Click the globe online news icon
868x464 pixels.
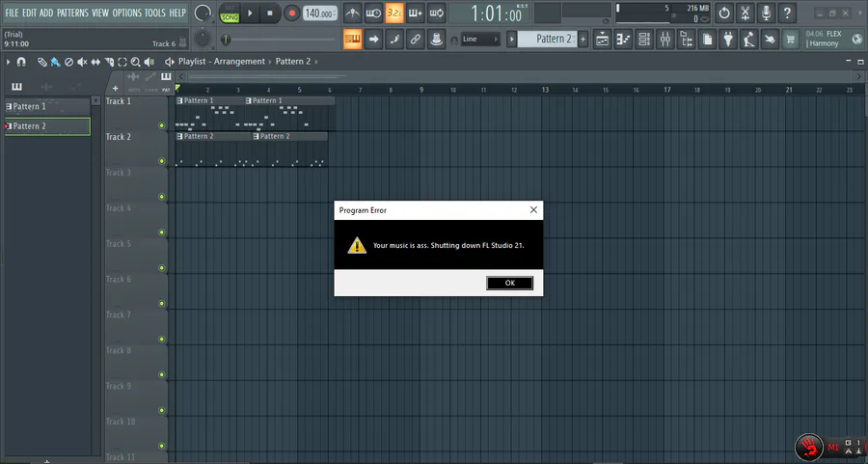[x=857, y=39]
